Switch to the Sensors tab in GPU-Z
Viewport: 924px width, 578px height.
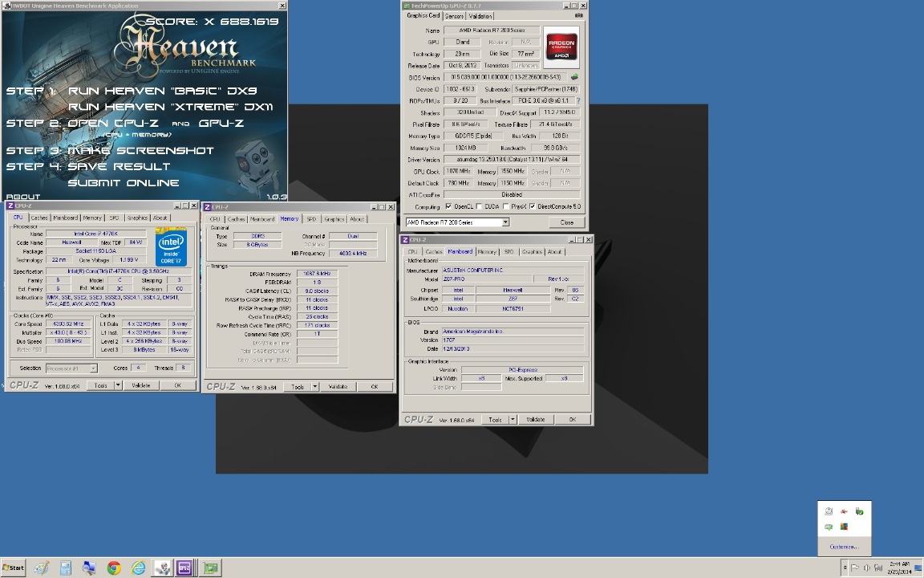pyautogui.click(x=454, y=16)
